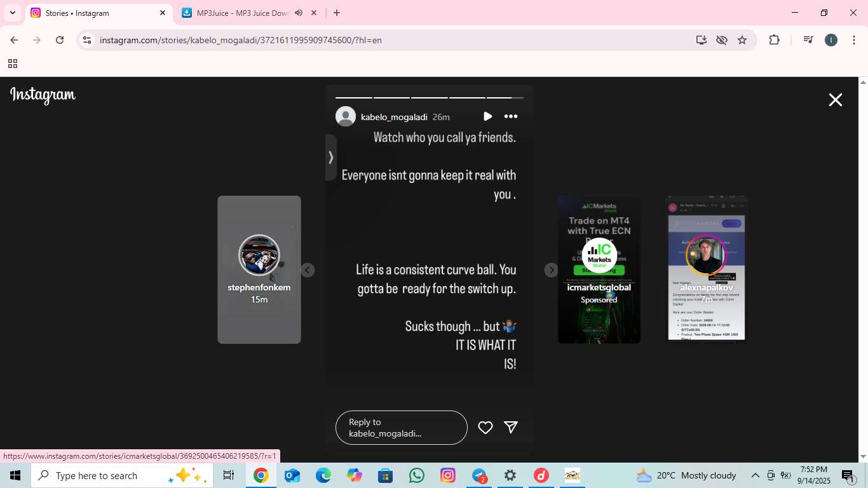The image size is (868, 488).
Task: Like the story with the heart icon
Action: 485,428
